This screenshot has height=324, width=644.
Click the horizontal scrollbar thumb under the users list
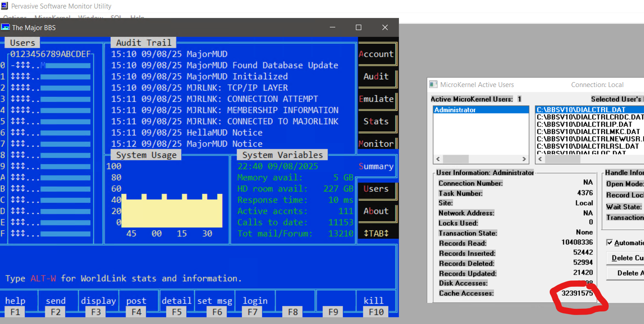(x=456, y=159)
